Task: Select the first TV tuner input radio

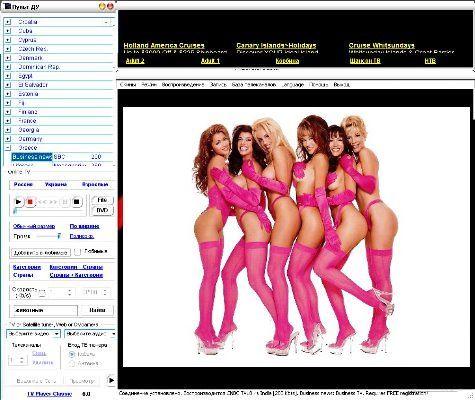Action: coord(72,354)
